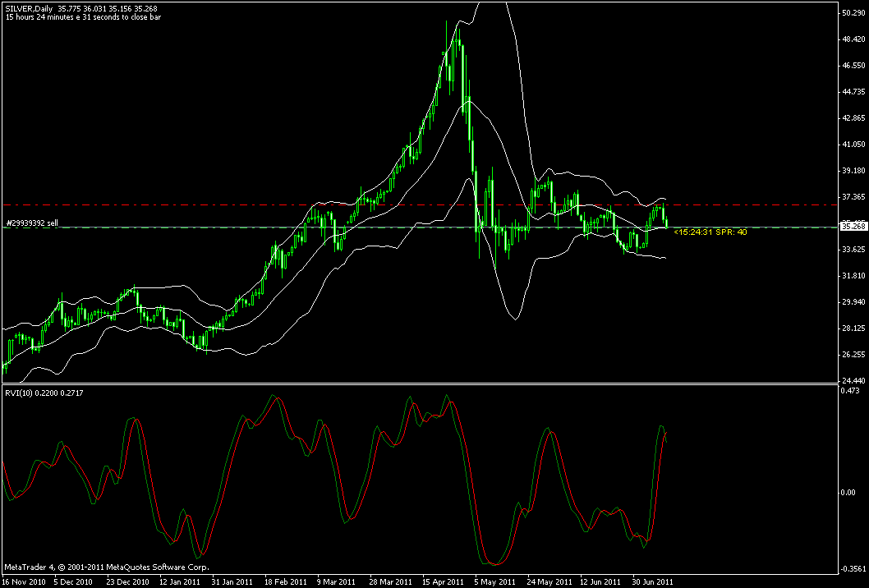Click the current price tag "35.268"
Viewport: 869px width, 588px height.
(x=853, y=227)
